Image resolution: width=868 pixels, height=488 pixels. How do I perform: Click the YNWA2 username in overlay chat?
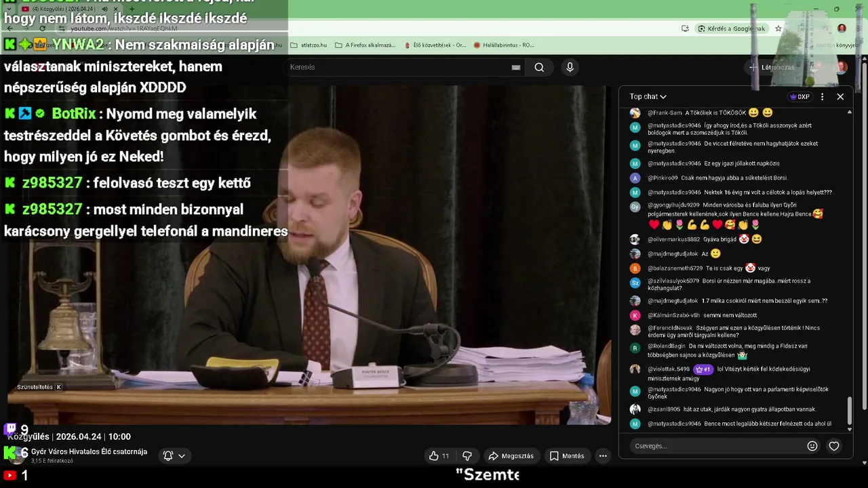(79, 45)
